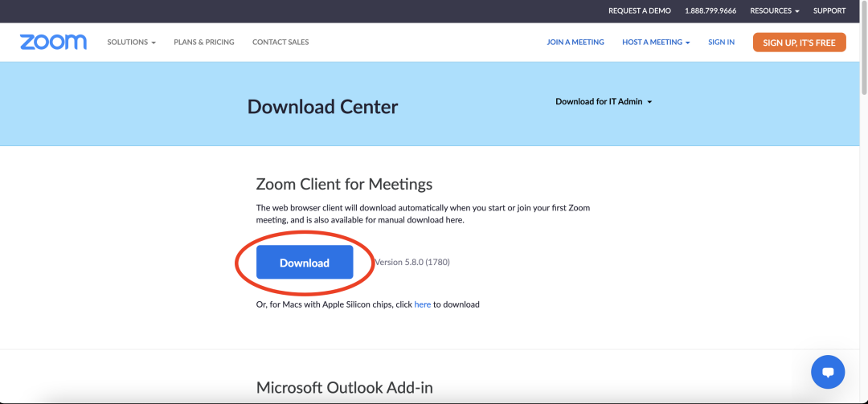
Task: Open the Contact Sales page
Action: pyautogui.click(x=280, y=42)
